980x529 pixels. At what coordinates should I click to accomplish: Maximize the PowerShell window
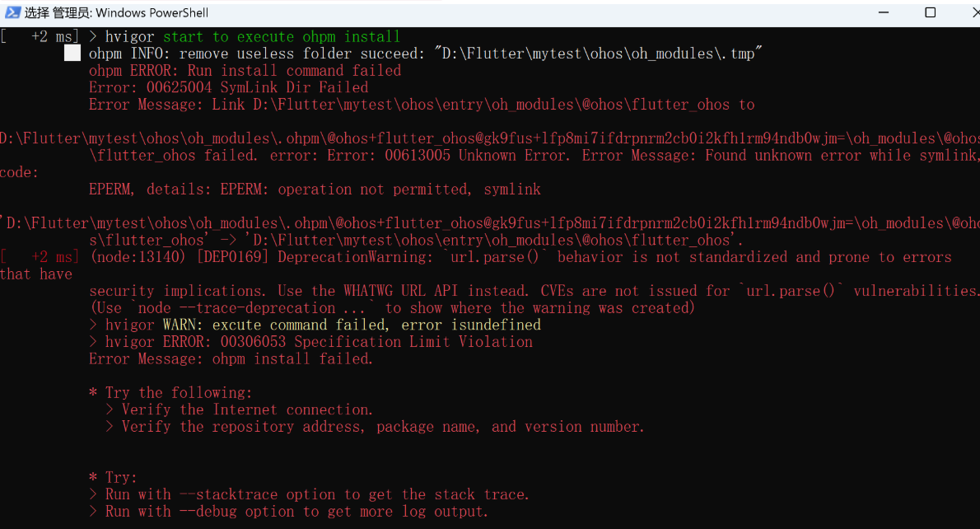[930, 12]
